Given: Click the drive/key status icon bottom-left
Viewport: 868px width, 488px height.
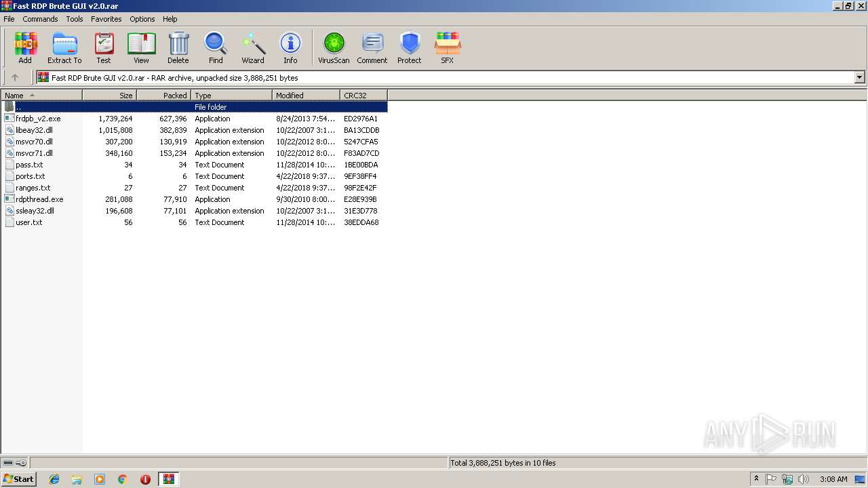Looking at the screenshot, I should point(14,463).
